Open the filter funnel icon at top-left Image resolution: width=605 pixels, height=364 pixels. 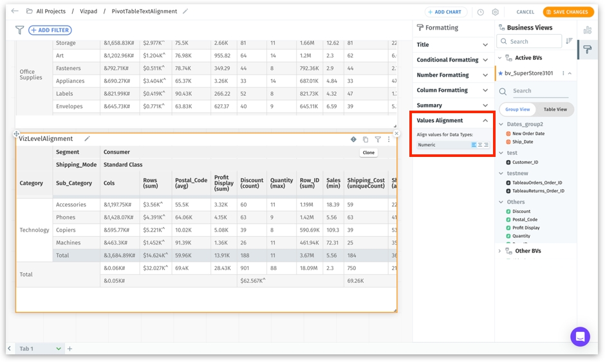tap(19, 30)
